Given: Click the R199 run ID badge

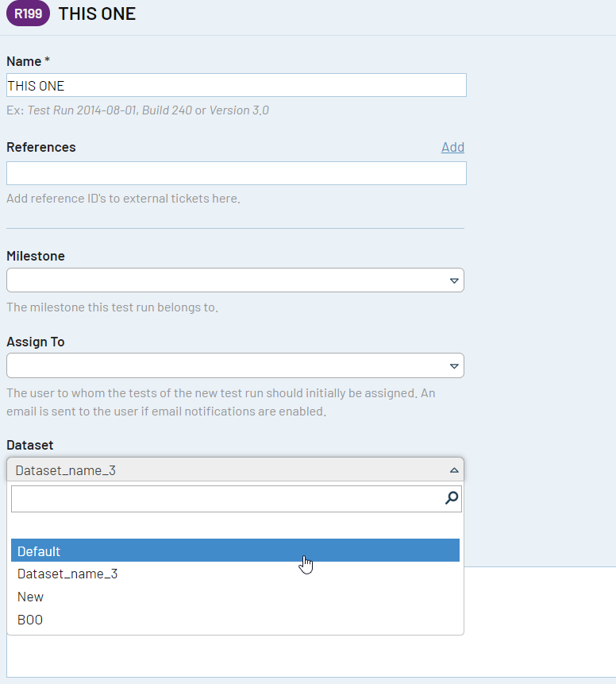Looking at the screenshot, I should [x=28, y=14].
